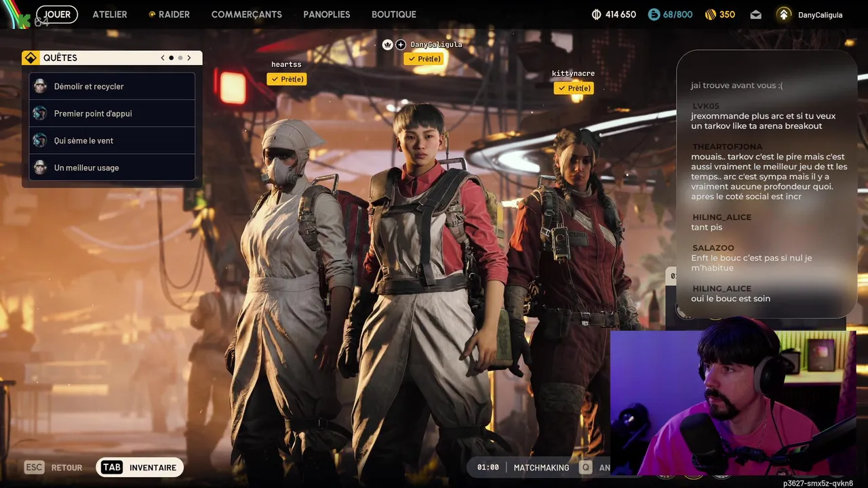
Task: Click the coin currency icon beside 414 650
Action: 597,14
